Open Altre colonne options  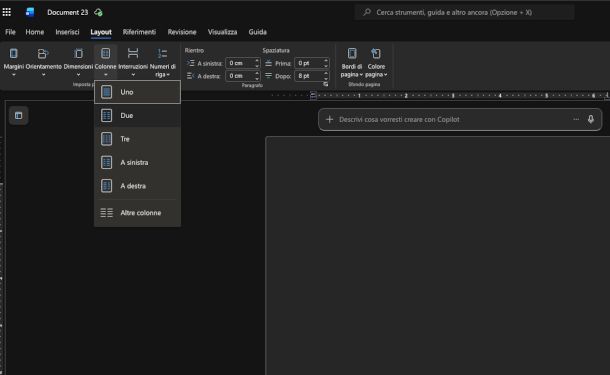[x=137, y=213]
